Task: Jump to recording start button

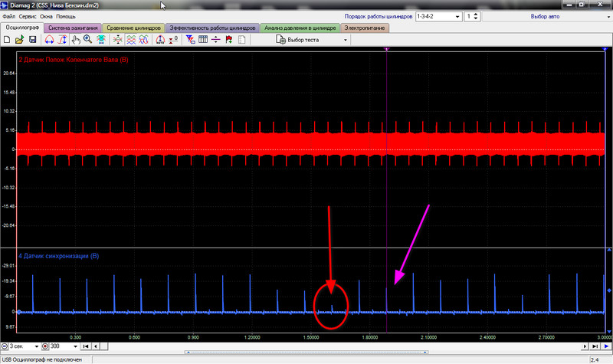Action: click(x=86, y=346)
